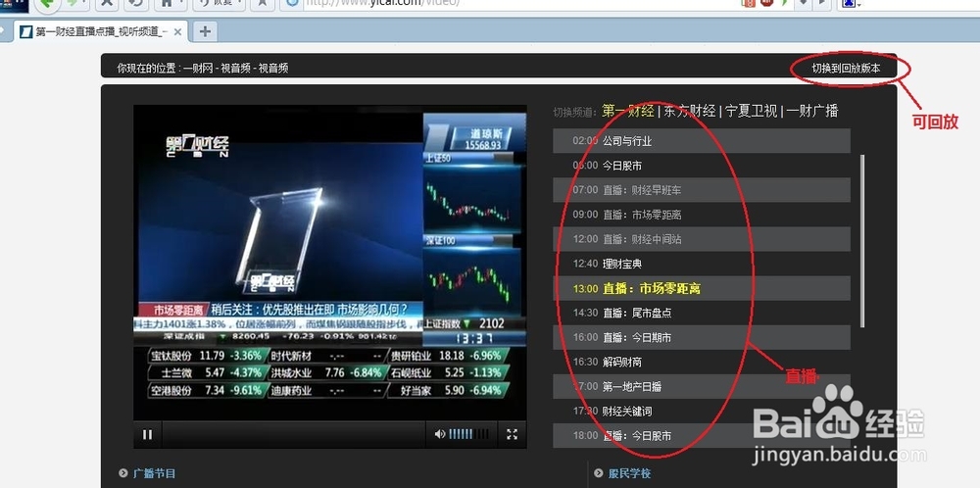980x488 pixels.
Task: Select the 17:00 第一地产日播 program
Action: pos(702,387)
